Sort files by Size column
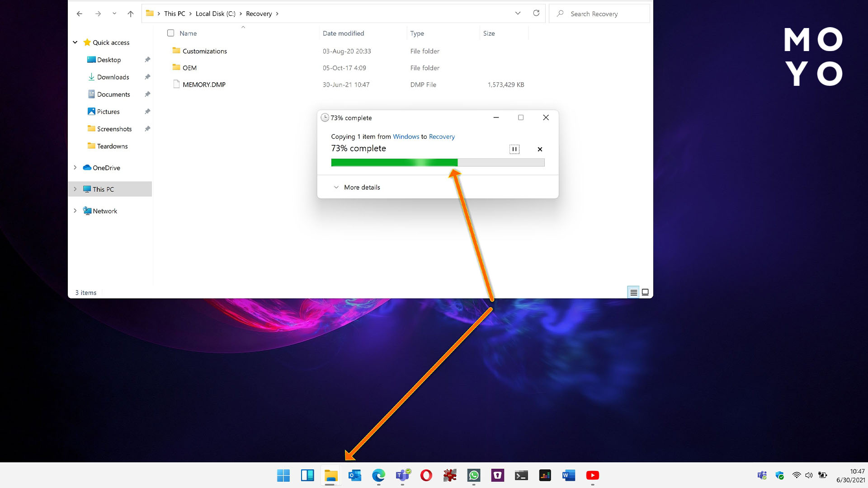The width and height of the screenshot is (868, 488). [489, 33]
